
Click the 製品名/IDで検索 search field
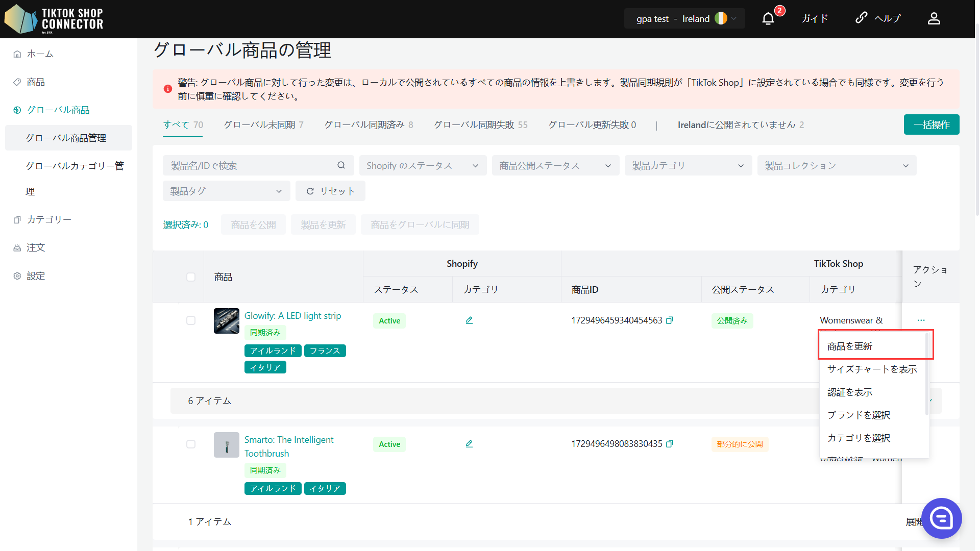pos(258,165)
